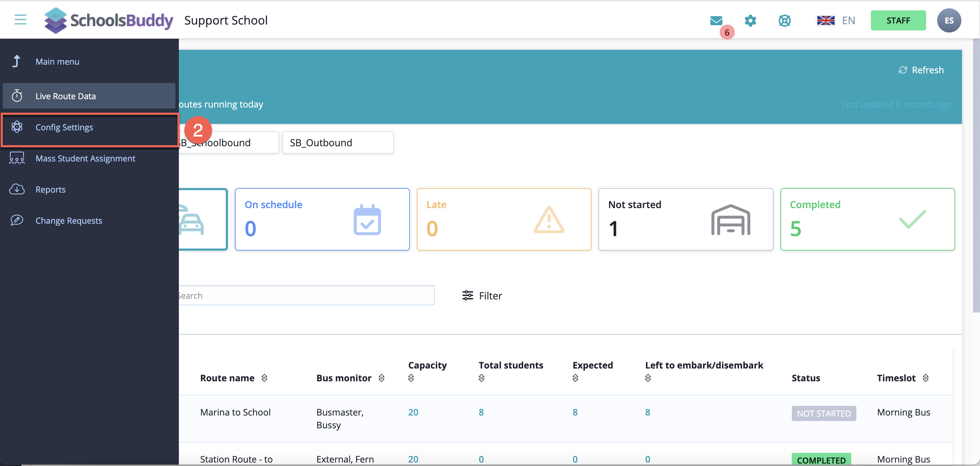
Task: Select the Completed status card
Action: tap(867, 219)
